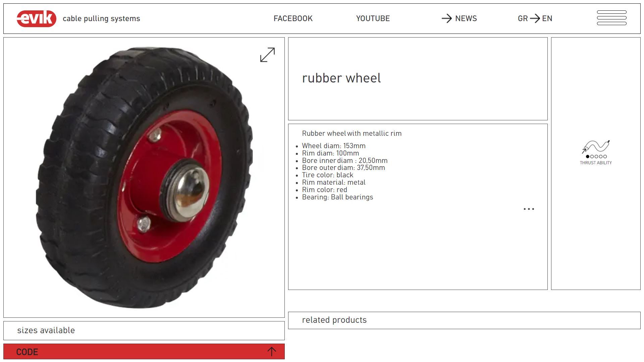Open the YOUTUBE link
Screen dimensions: 644x362
click(373, 18)
